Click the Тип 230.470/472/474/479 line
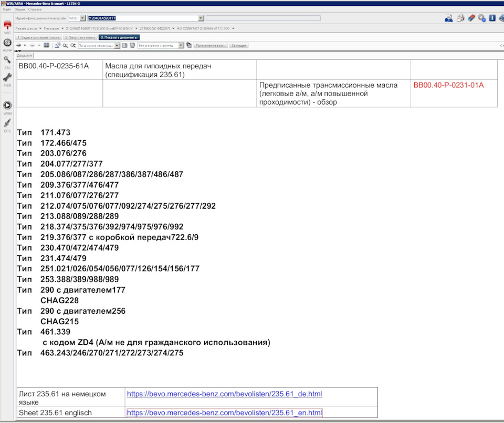 (x=68, y=248)
